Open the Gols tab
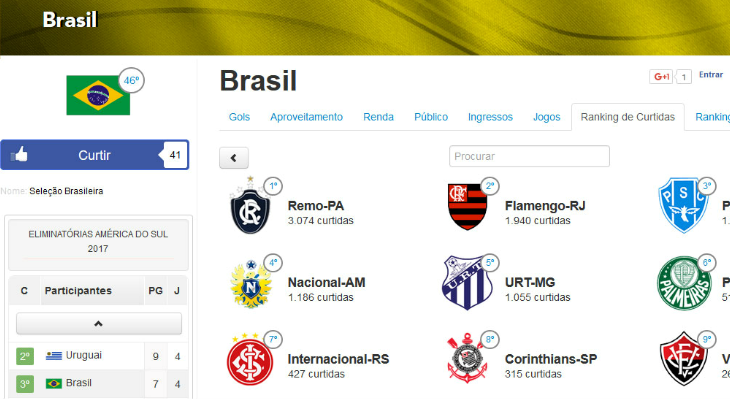This screenshot has width=730, height=400. [239, 117]
